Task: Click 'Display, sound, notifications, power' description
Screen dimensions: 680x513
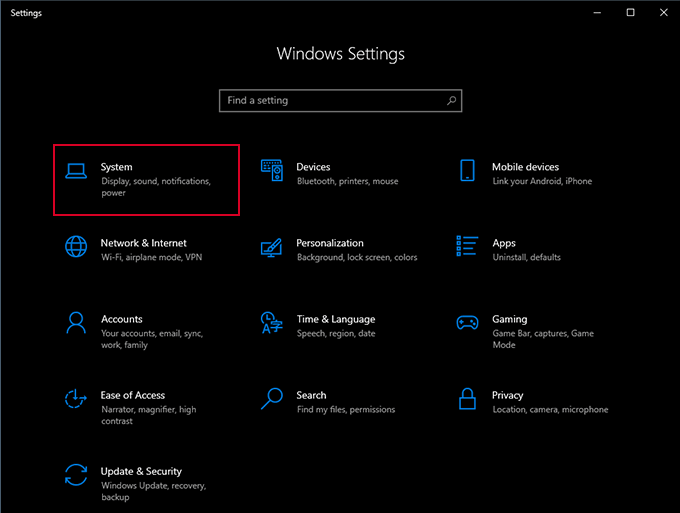Action: click(156, 187)
